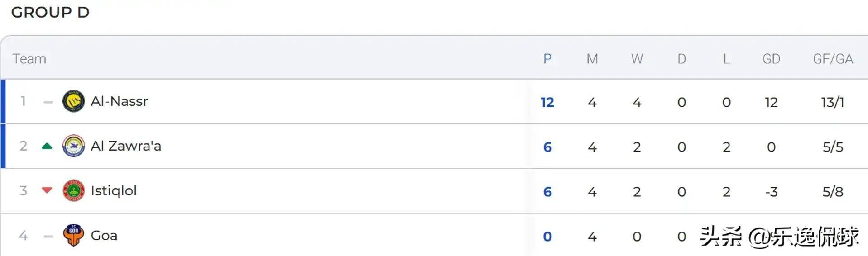Sort by the GD column header
Viewport: 868px width, 256px height.
coord(771,59)
